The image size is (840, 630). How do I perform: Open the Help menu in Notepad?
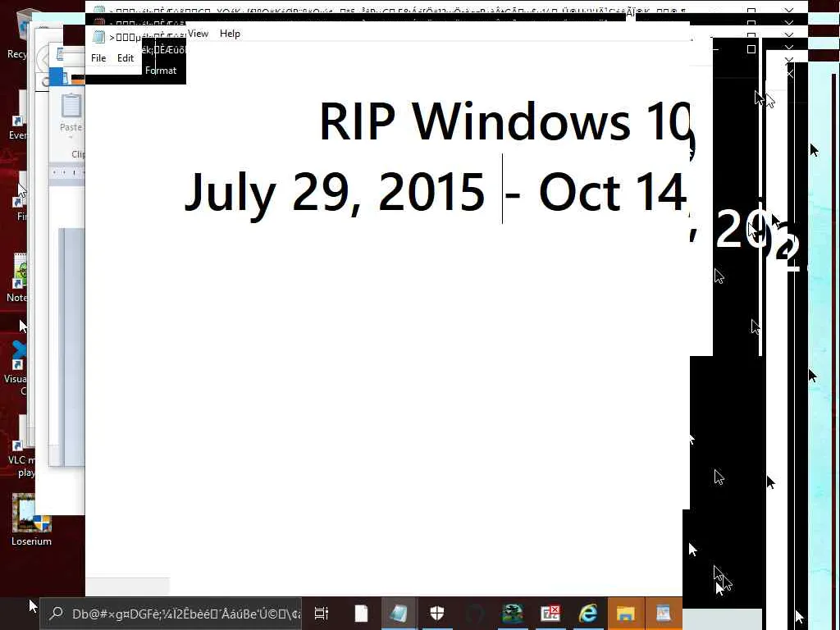[230, 33]
